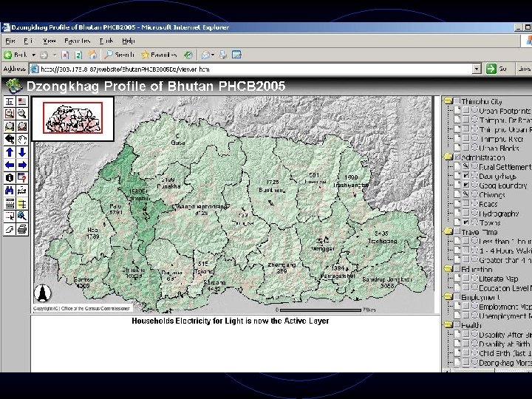Open the Set Units tool
This screenshot has width=532, height=399.
(10, 204)
